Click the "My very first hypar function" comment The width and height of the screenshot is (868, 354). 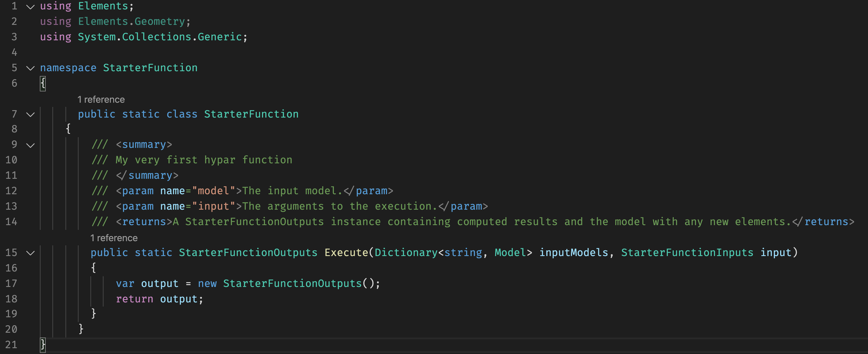tap(203, 160)
